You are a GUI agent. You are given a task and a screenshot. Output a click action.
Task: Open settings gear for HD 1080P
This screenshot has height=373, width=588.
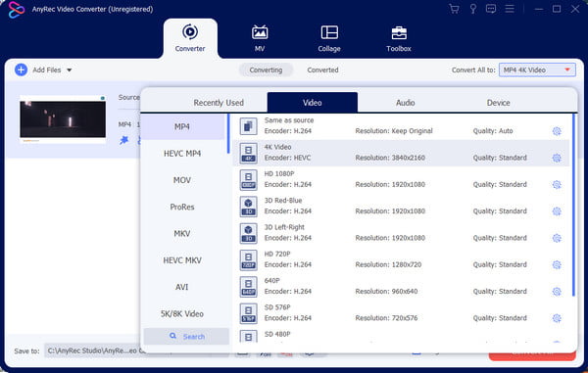tap(557, 185)
